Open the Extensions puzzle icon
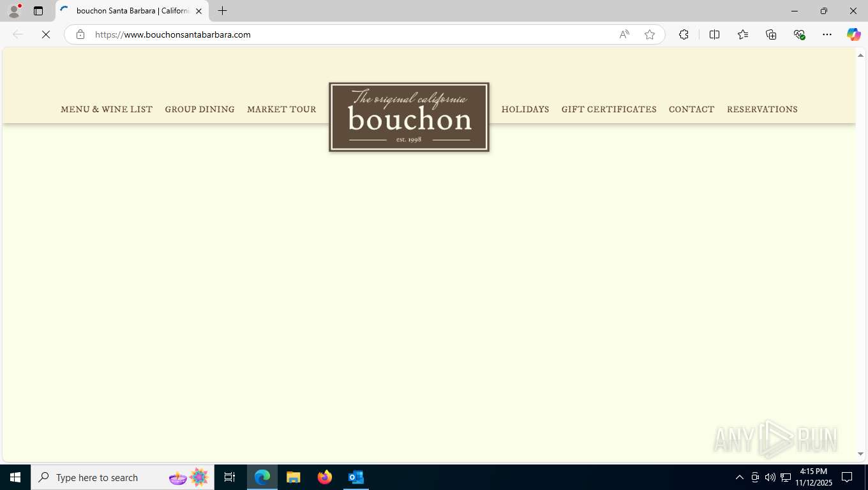Screen dimensions: 868x490 [684, 34]
